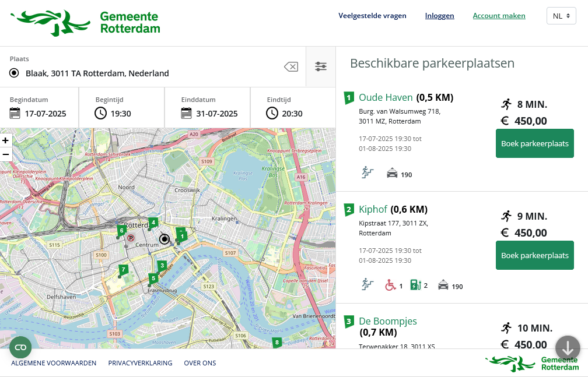
Task: Click the scroll-down arrow button
Action: tap(568, 348)
